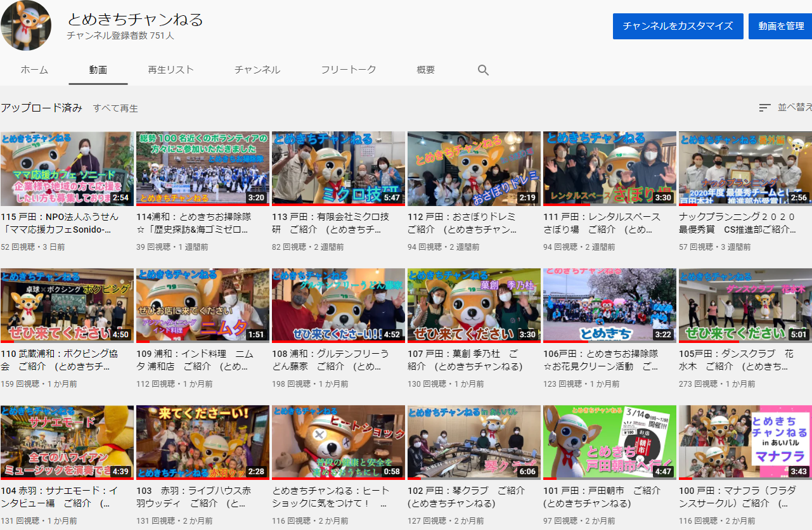
Task: Click チャンネルをカスタマイズ button
Action: point(678,26)
